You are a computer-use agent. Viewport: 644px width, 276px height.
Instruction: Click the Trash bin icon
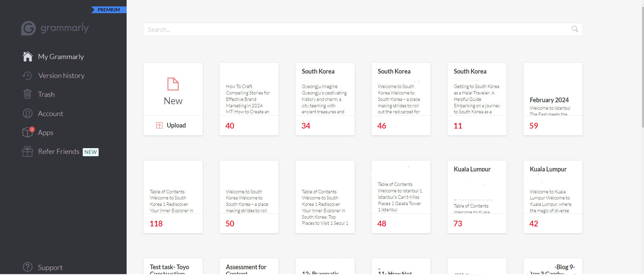point(27,94)
